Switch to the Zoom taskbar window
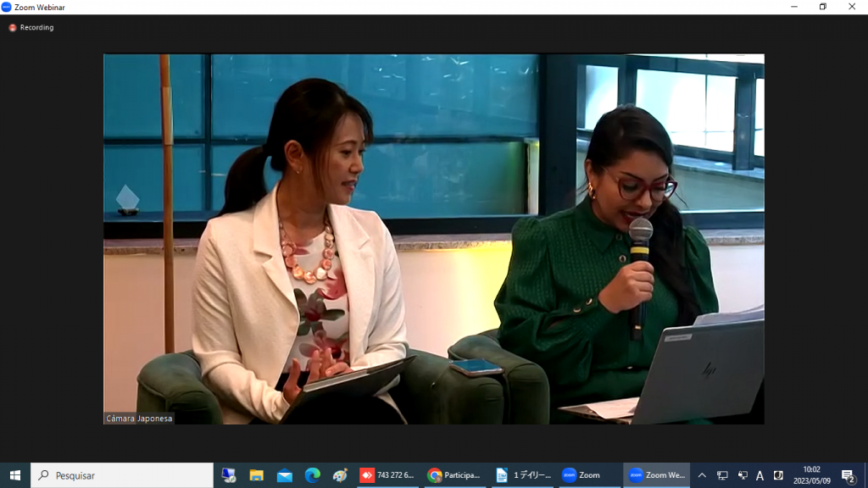The image size is (868, 488). [587, 475]
